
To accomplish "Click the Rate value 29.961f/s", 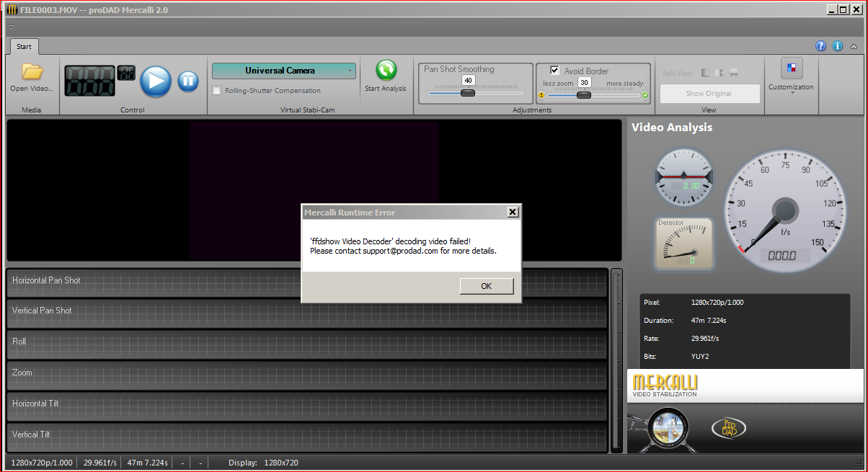I will tap(705, 339).
